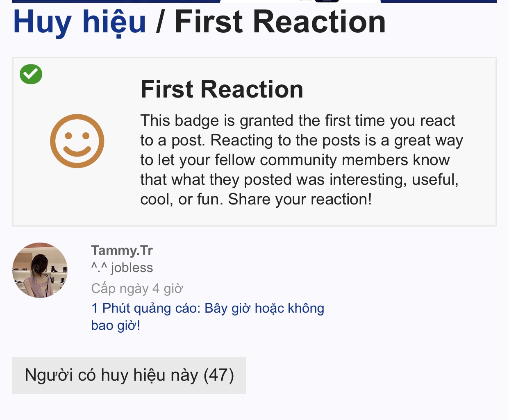
Task: Click the "(47)" count on the holders button
Action: (219, 375)
